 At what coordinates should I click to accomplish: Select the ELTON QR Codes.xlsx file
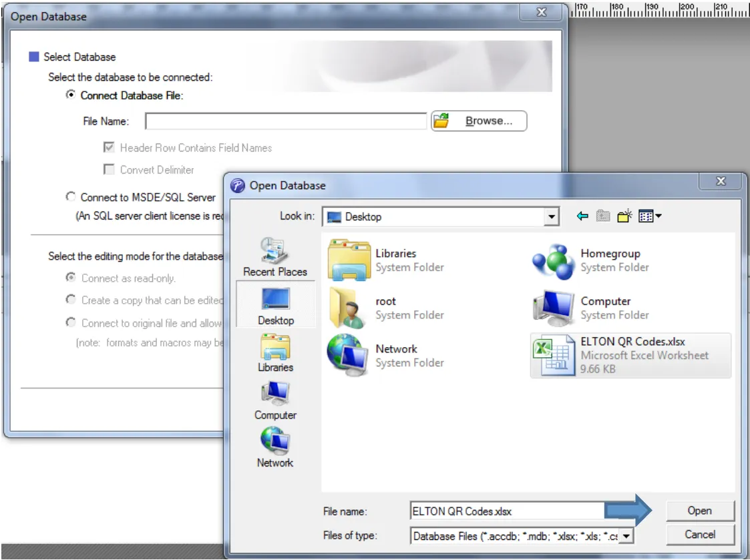[x=630, y=355]
